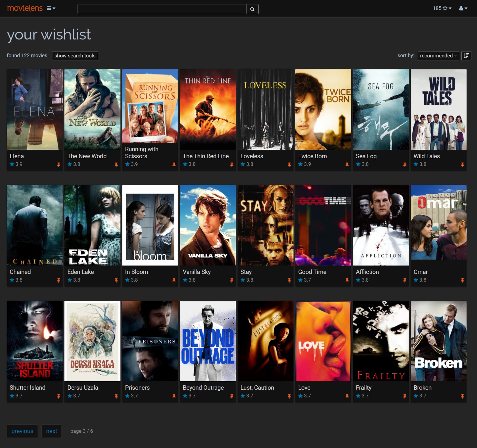477x448 pixels.
Task: Click the 'In Bloom' title link
Action: 136,272
